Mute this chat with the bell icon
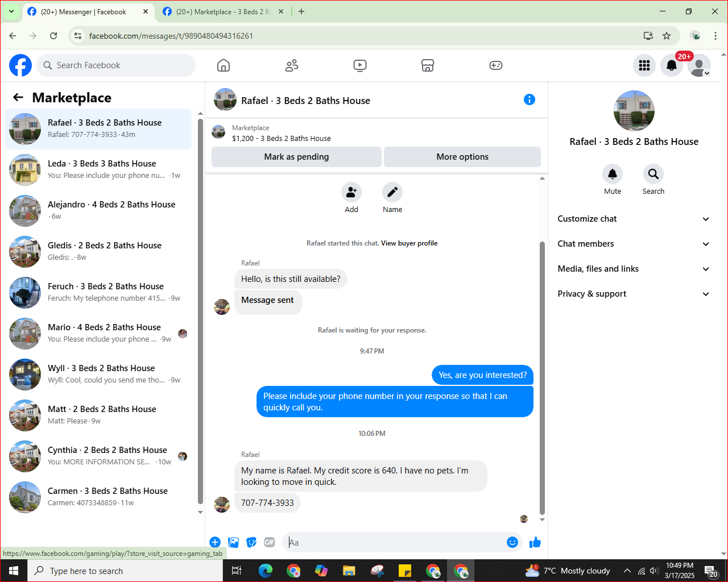This screenshot has height=582, width=728. [x=613, y=174]
